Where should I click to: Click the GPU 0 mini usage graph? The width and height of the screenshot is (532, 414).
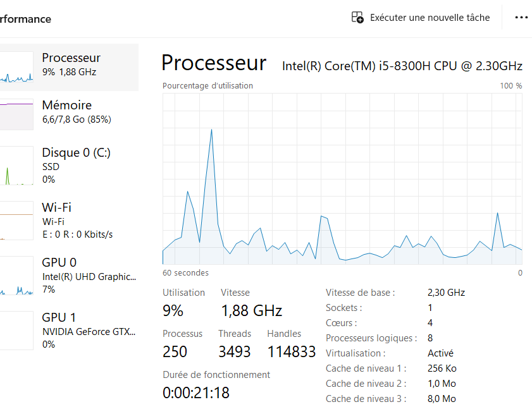16,276
